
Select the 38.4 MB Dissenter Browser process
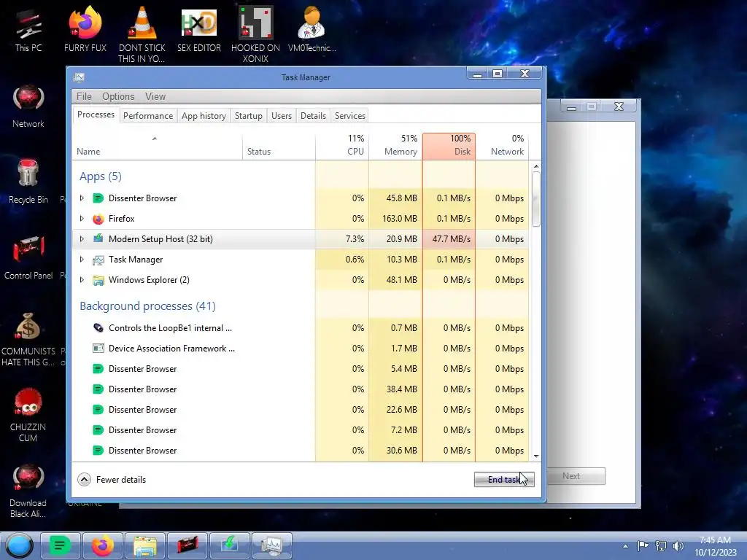pos(300,389)
